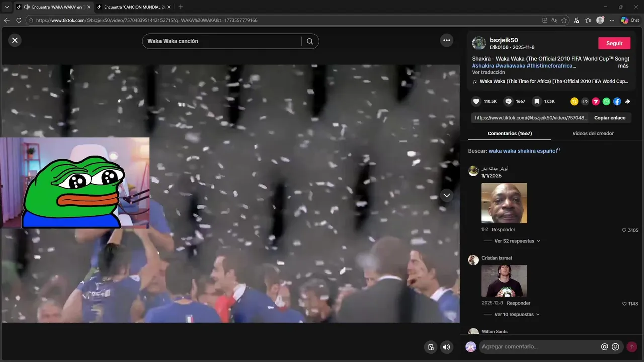The width and height of the screenshot is (644, 362).
Task: Click Pepe frog picture-in-picture overlay
Action: pos(74,183)
